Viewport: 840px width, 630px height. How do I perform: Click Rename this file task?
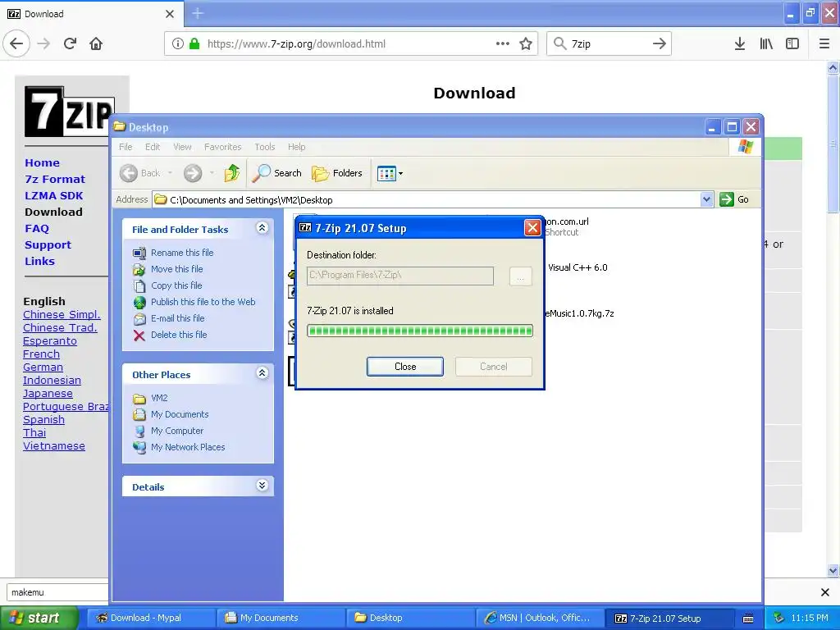(x=181, y=253)
